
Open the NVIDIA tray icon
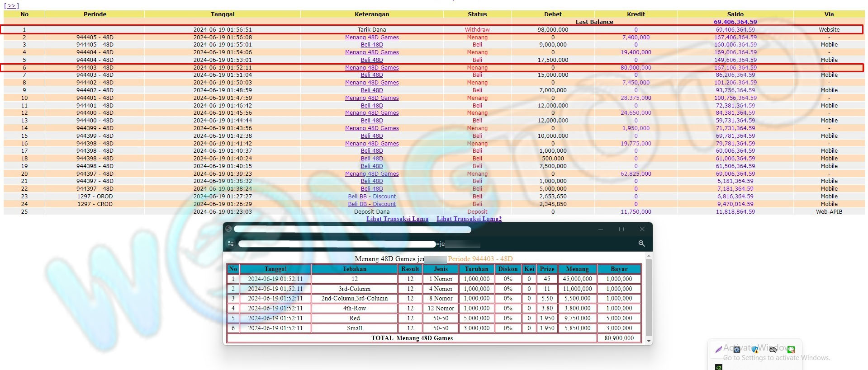[718, 367]
